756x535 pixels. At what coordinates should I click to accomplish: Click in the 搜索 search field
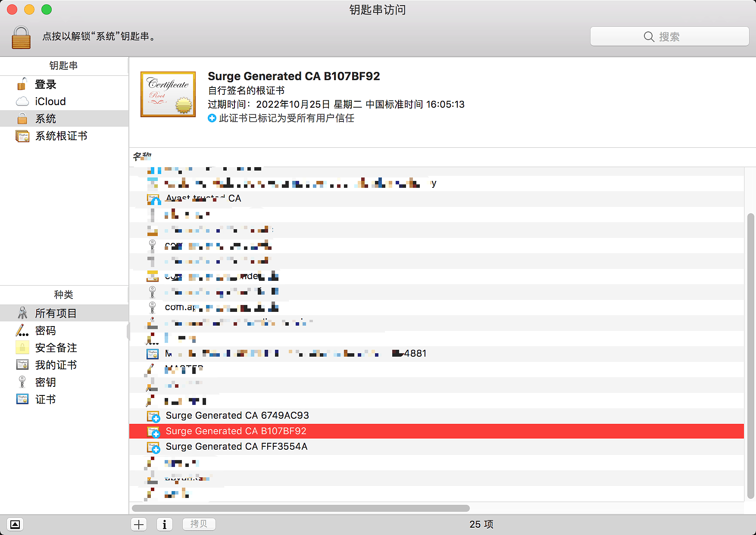coord(669,37)
